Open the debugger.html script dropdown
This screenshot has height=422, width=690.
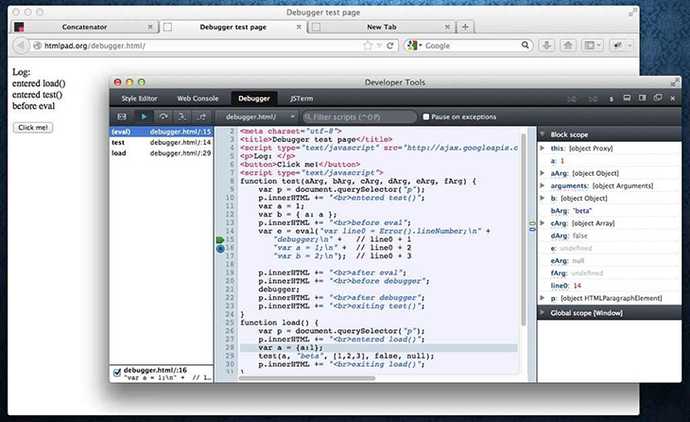[254, 117]
